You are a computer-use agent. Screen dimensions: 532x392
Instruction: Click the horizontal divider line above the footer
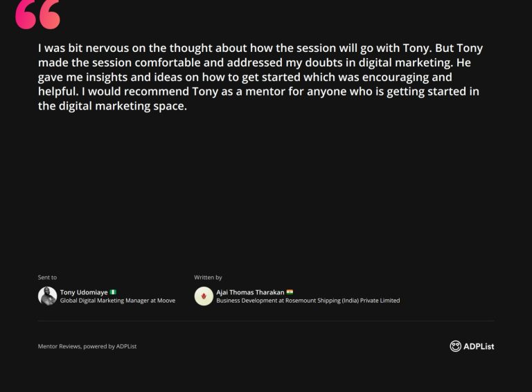point(266,321)
